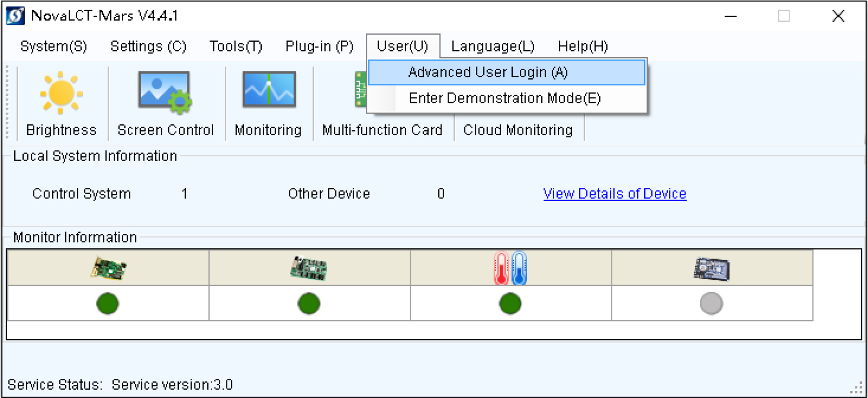Screen dimensions: 868x398
Task: Click the gray inactive status indicator
Action: click(x=711, y=304)
